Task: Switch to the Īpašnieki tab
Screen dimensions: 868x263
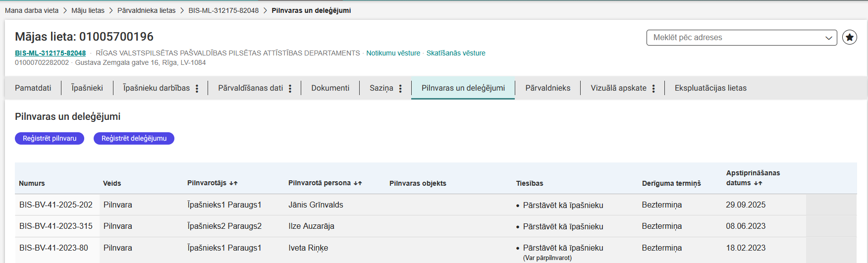Action: pyautogui.click(x=87, y=88)
